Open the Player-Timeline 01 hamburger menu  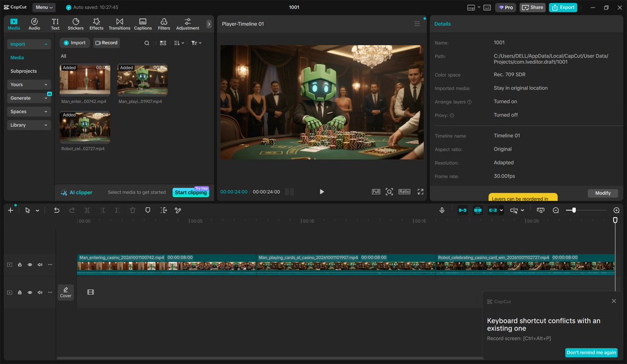[417, 24]
